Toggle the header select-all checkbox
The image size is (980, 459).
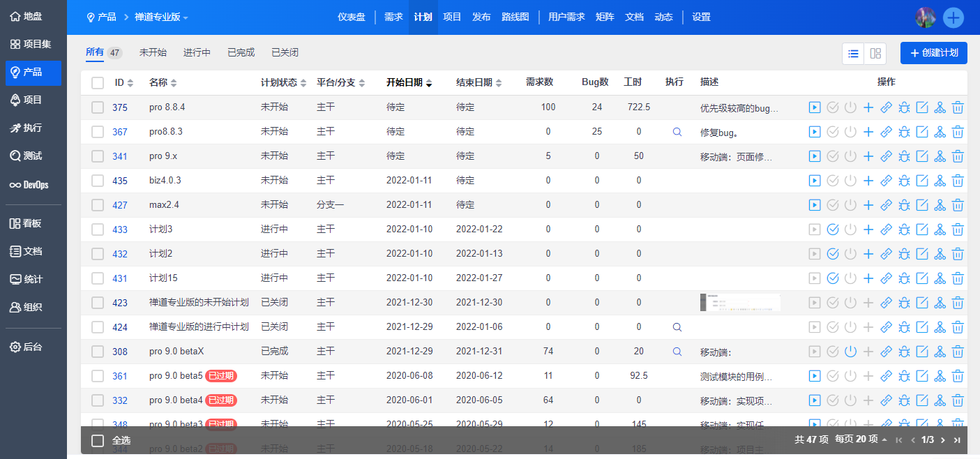click(x=98, y=83)
